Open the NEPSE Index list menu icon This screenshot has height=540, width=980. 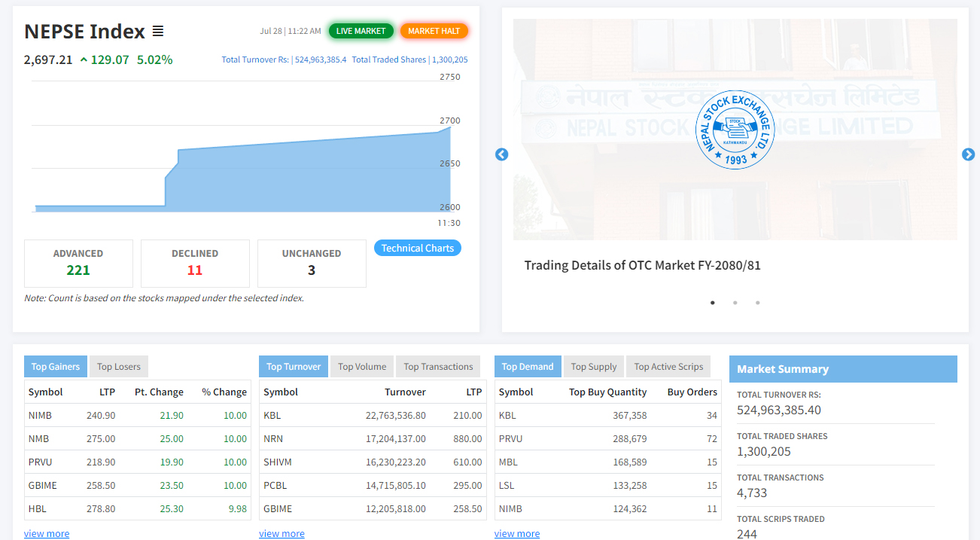158,32
